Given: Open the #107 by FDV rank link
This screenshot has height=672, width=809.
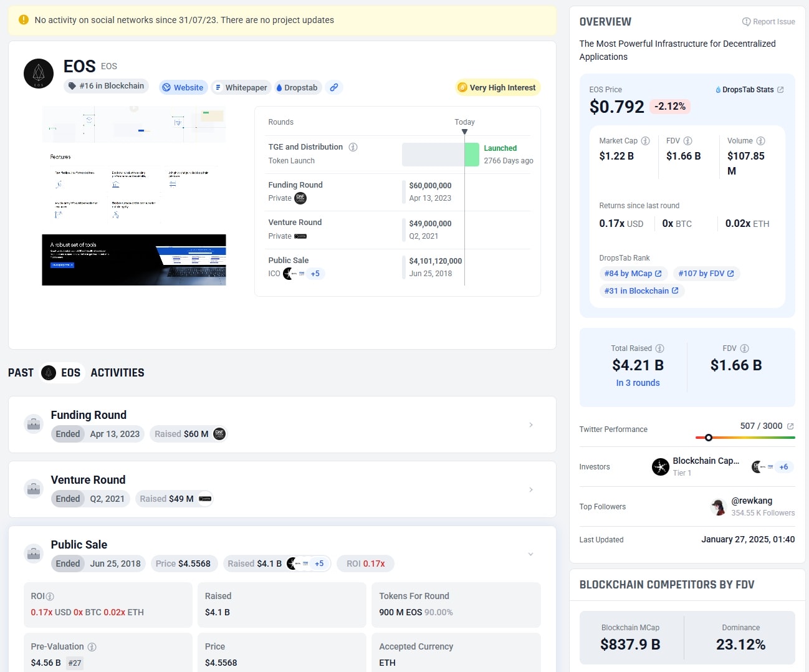Looking at the screenshot, I should (706, 274).
